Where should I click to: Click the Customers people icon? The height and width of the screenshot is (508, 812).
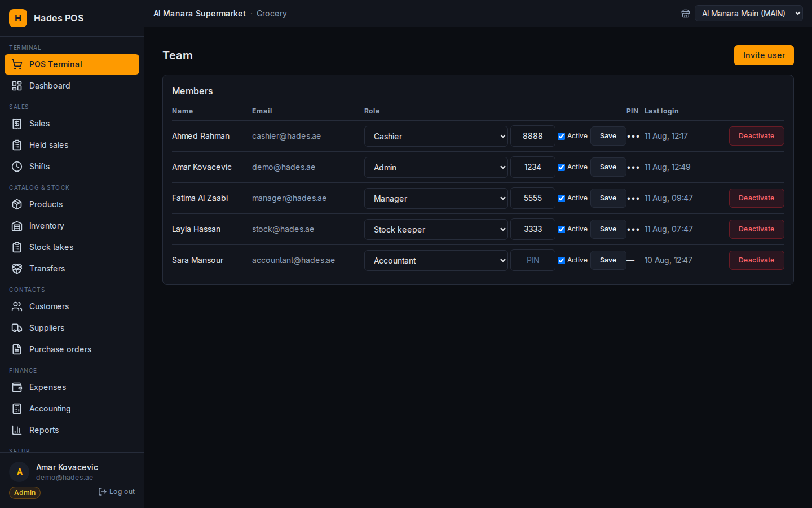click(x=17, y=306)
